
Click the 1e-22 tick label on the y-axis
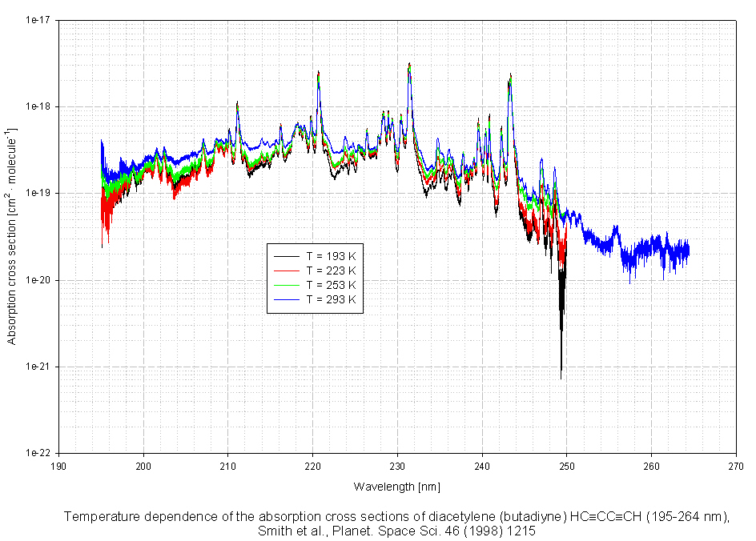pos(38,453)
